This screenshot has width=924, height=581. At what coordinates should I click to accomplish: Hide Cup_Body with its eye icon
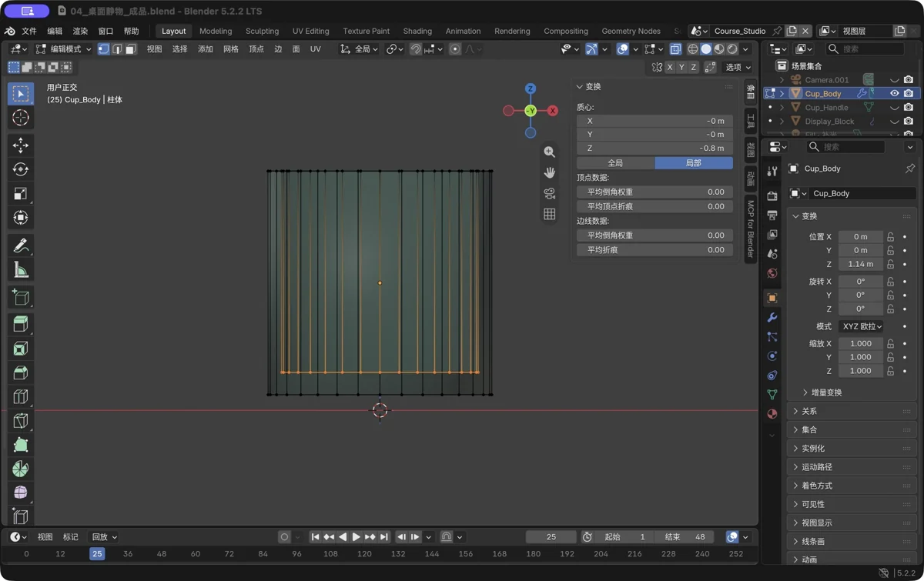point(894,94)
